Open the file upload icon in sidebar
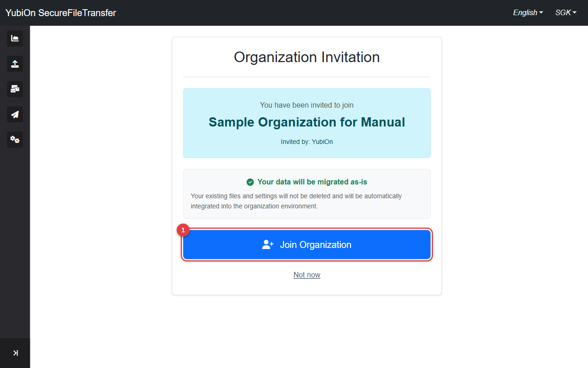Image resolution: width=588 pixels, height=368 pixels. click(x=15, y=64)
